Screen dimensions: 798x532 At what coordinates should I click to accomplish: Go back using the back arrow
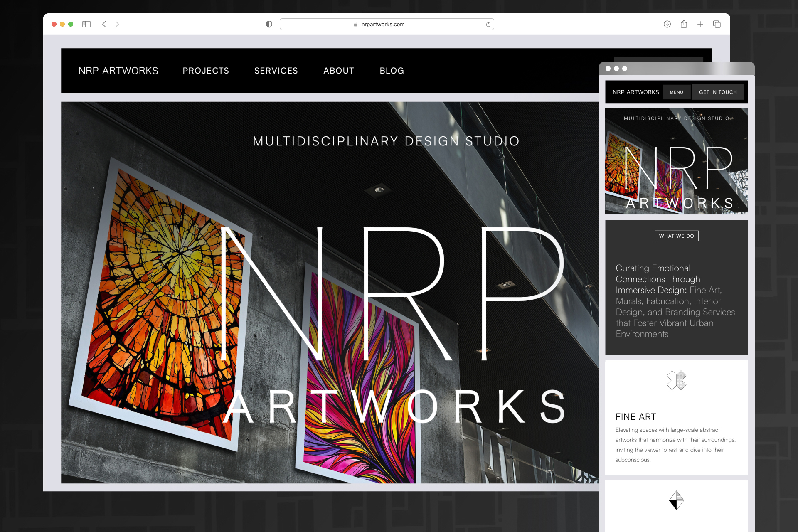(104, 24)
